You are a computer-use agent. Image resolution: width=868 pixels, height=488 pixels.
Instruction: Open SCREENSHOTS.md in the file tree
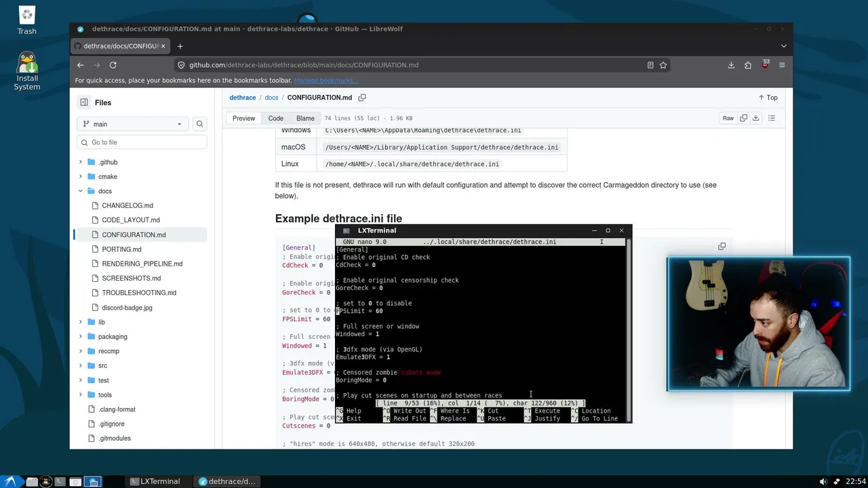(x=132, y=279)
